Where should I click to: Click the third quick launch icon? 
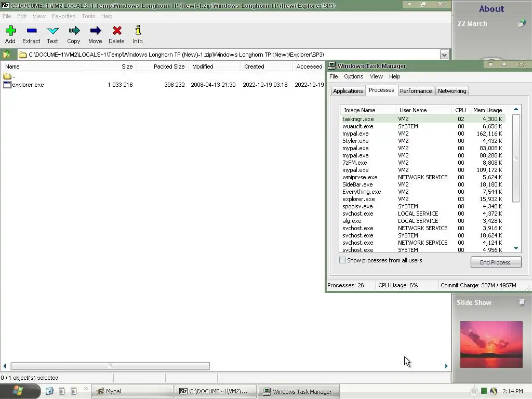click(73, 391)
